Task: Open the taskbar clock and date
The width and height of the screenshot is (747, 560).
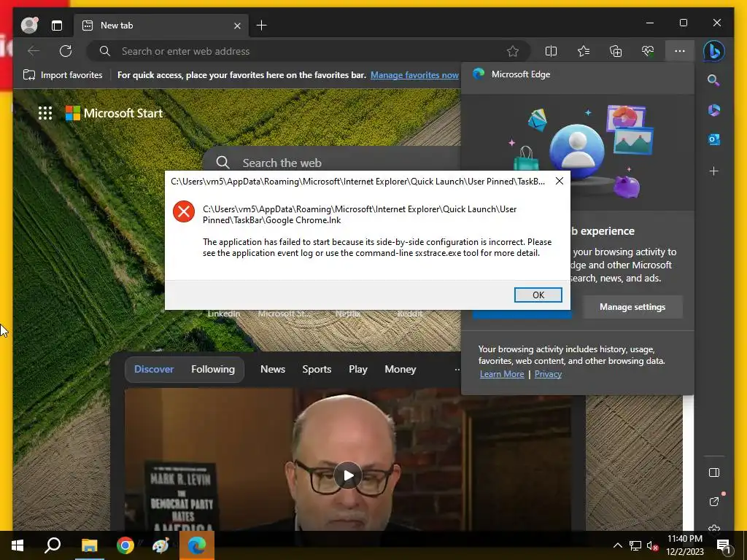Action: tap(684, 545)
